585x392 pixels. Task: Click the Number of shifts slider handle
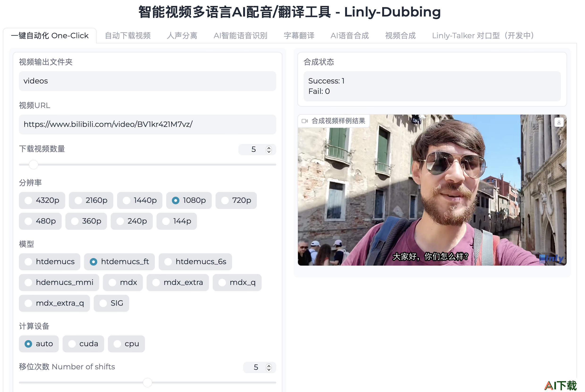(148, 383)
